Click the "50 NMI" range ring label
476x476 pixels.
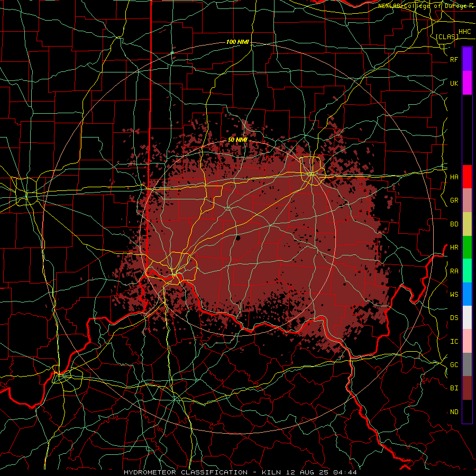click(x=237, y=140)
